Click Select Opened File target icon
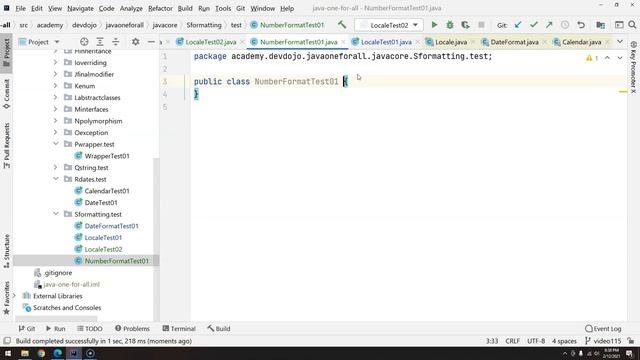640x360 pixels. 84,42
